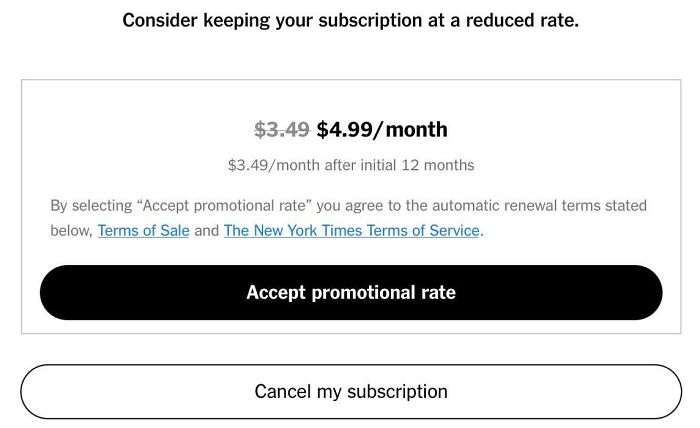Click the word "and" between the two links

pos(206,231)
